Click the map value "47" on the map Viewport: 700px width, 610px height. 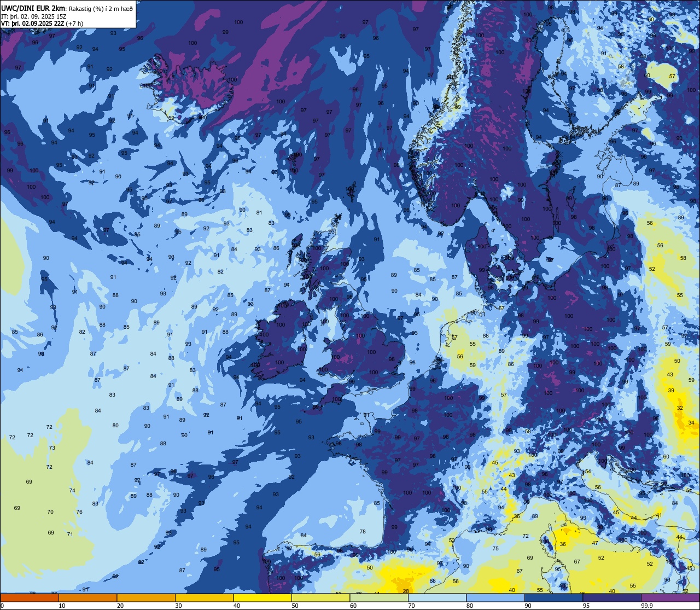click(595, 543)
